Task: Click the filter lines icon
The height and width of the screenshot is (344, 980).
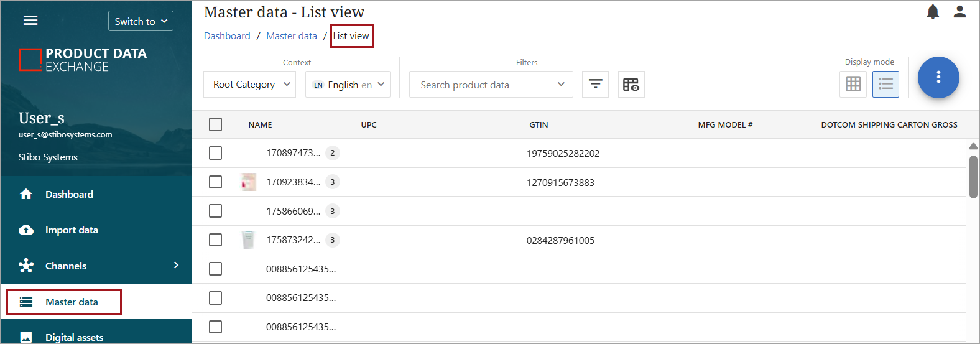Action: (595, 85)
